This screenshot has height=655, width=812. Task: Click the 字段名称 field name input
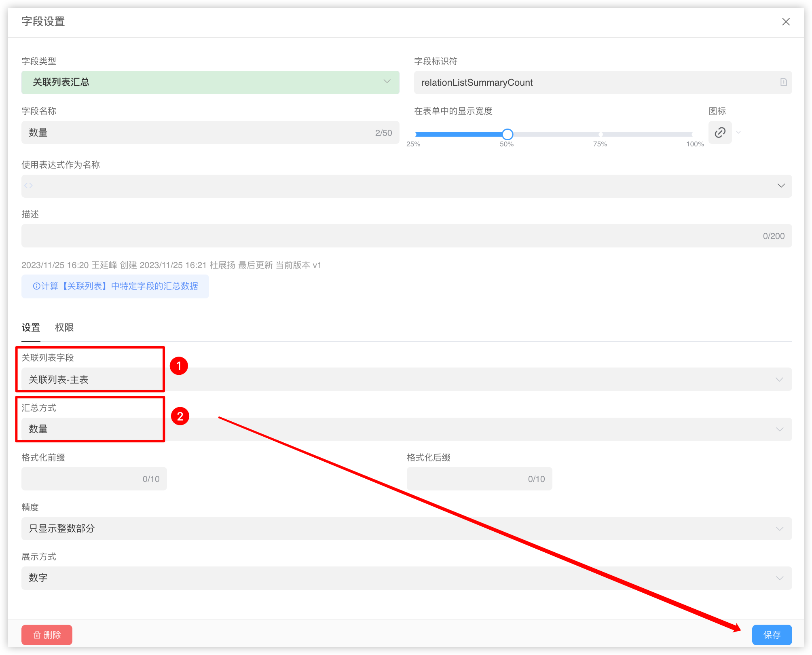[x=198, y=133]
